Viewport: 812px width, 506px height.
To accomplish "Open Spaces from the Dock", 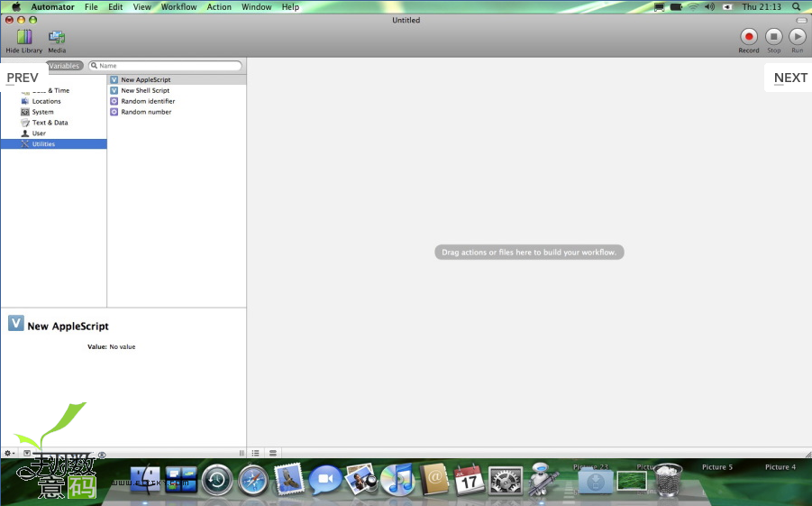I will [x=181, y=480].
